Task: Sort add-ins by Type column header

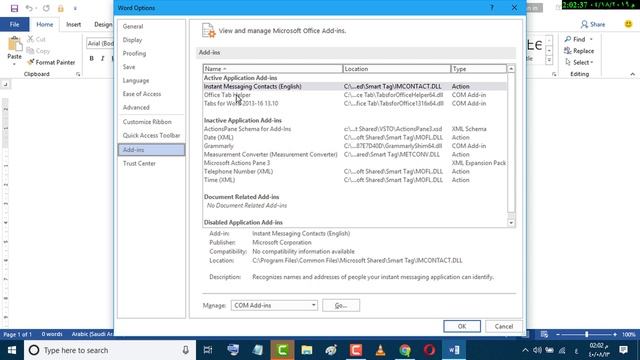Action: pos(479,69)
